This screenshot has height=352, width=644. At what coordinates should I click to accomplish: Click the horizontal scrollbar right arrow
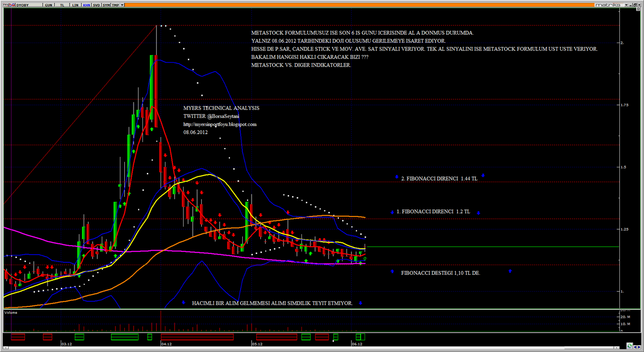(617, 348)
